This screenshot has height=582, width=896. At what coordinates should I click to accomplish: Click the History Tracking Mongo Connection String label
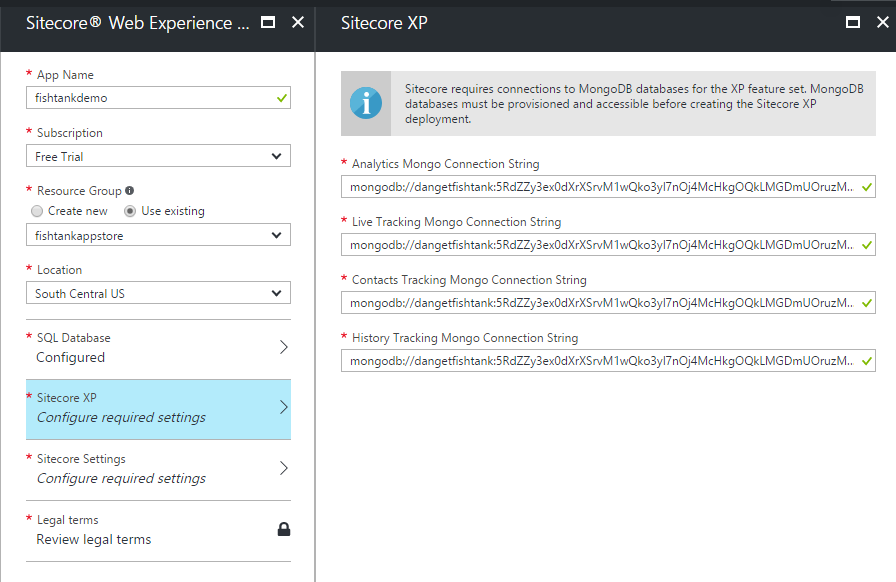point(465,338)
